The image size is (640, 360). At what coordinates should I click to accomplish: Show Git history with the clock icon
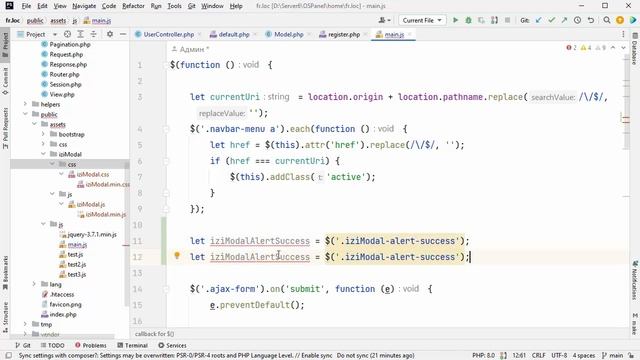tap(577, 20)
